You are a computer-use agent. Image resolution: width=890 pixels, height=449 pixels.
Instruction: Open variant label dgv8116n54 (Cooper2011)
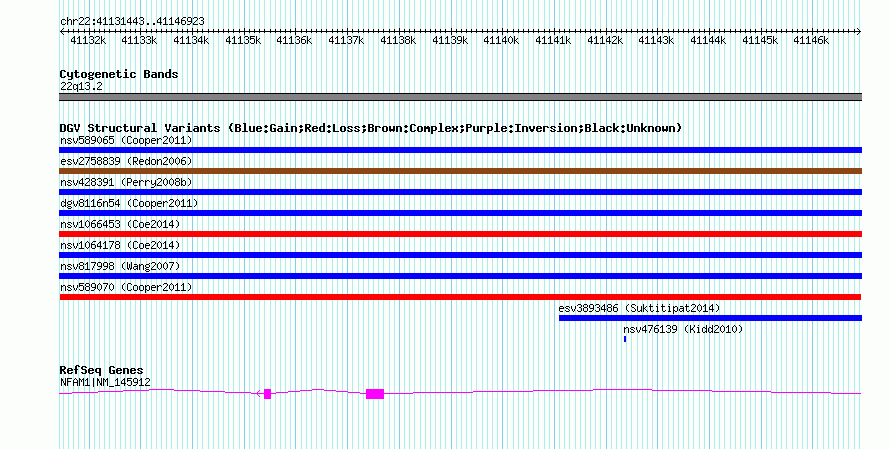(x=129, y=203)
